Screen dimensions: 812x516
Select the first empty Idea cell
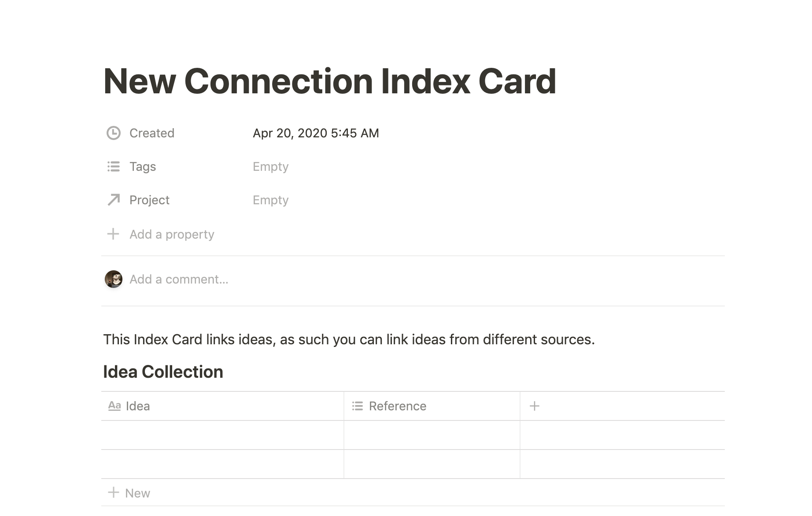coord(222,435)
